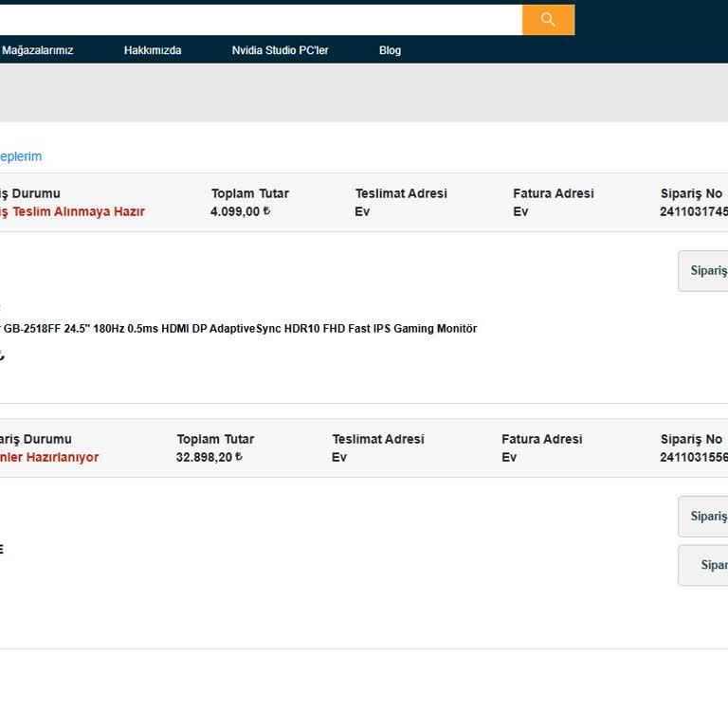Click the orange search magnifier button

tap(548, 20)
